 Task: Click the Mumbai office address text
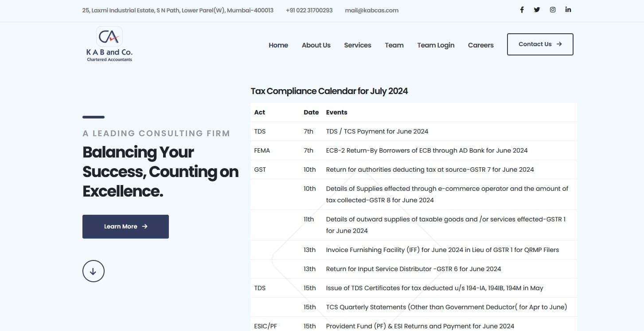pos(178,10)
